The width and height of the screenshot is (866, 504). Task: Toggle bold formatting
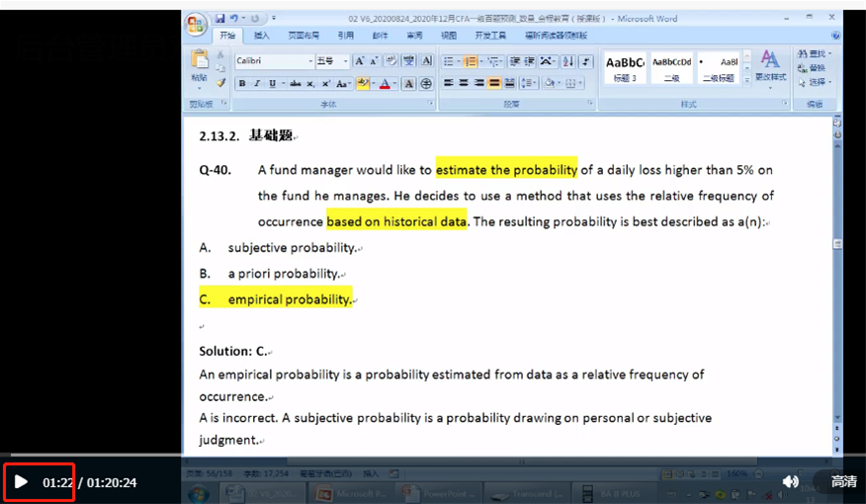(242, 83)
